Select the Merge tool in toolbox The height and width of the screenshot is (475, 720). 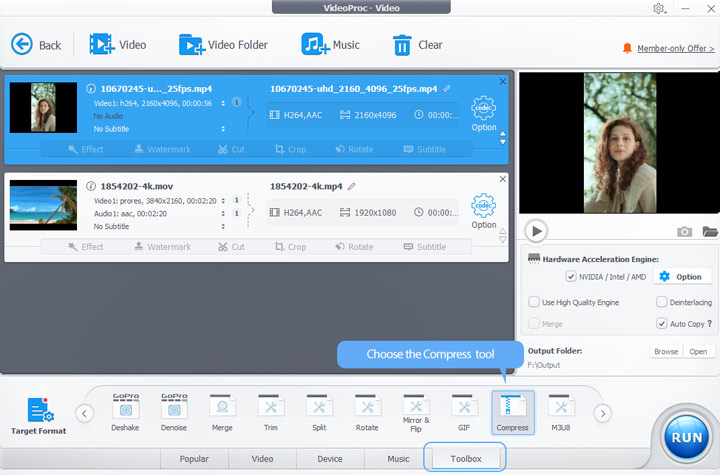click(x=222, y=412)
